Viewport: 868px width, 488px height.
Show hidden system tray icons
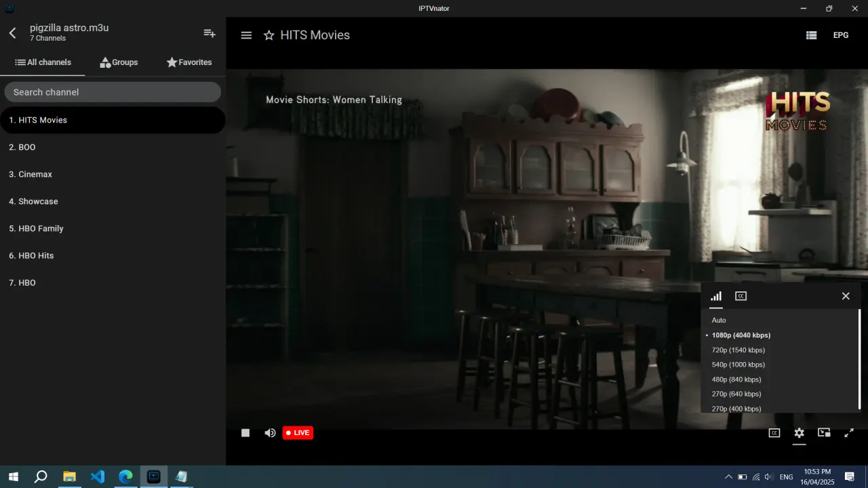click(728, 476)
